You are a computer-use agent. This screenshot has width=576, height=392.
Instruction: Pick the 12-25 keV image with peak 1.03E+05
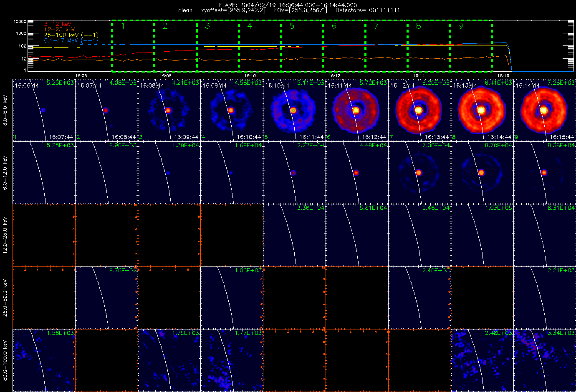(x=483, y=235)
